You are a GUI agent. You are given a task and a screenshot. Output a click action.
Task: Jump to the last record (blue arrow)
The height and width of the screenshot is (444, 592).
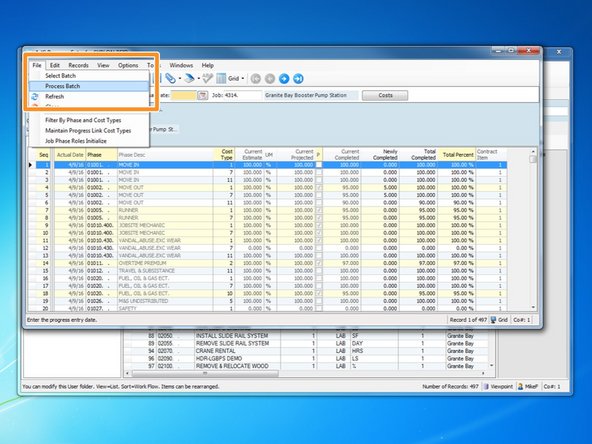tap(298, 79)
